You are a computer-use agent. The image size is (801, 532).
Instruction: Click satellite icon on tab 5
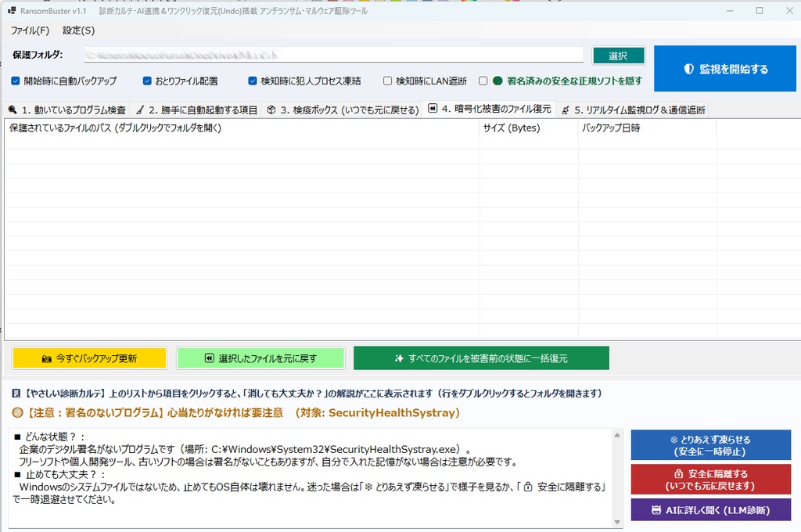(x=566, y=110)
